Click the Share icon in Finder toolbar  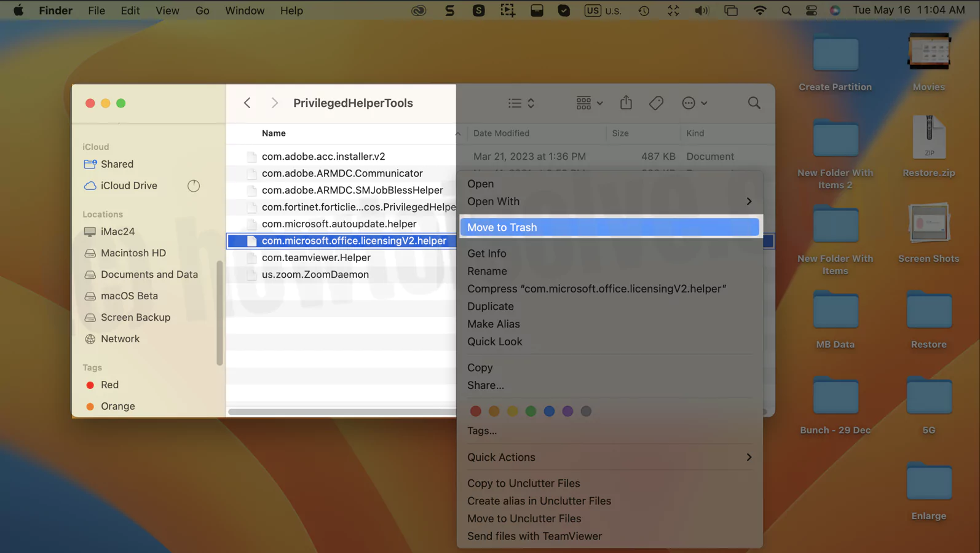click(x=626, y=103)
